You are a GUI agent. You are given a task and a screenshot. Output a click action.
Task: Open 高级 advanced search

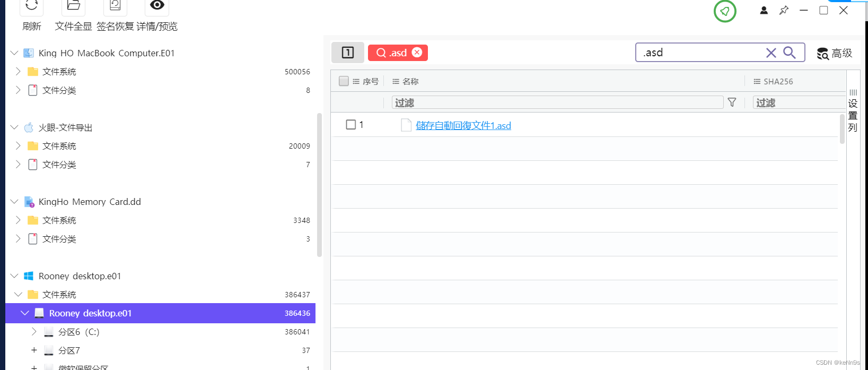835,53
